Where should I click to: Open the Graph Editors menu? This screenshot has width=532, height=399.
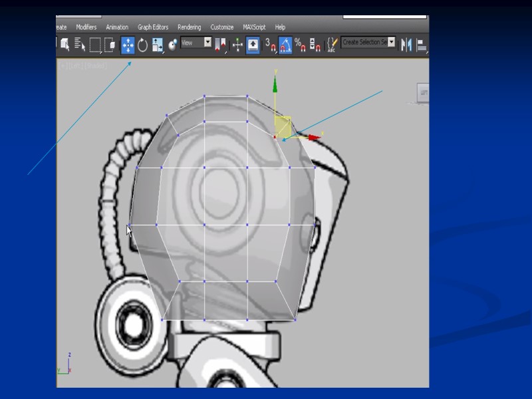pyautogui.click(x=153, y=27)
